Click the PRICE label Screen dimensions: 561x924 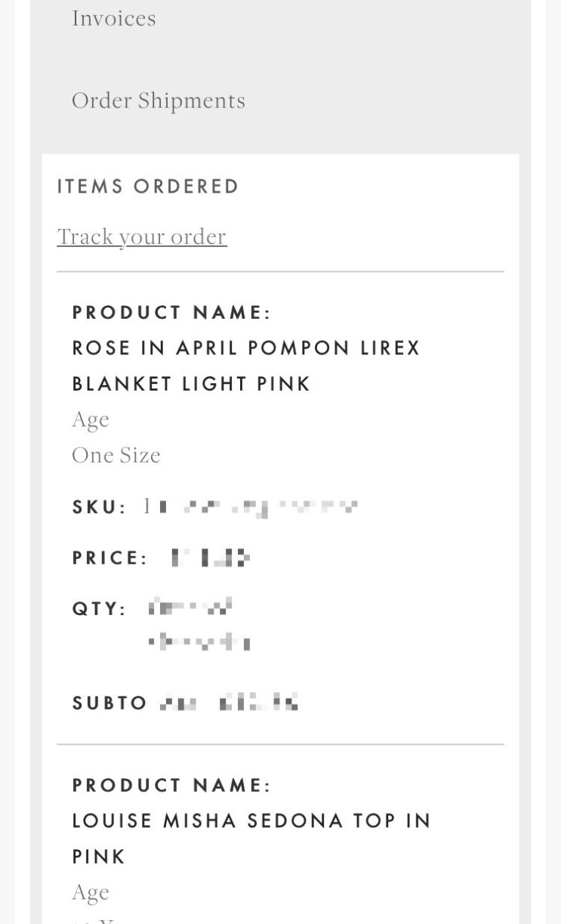(x=109, y=558)
